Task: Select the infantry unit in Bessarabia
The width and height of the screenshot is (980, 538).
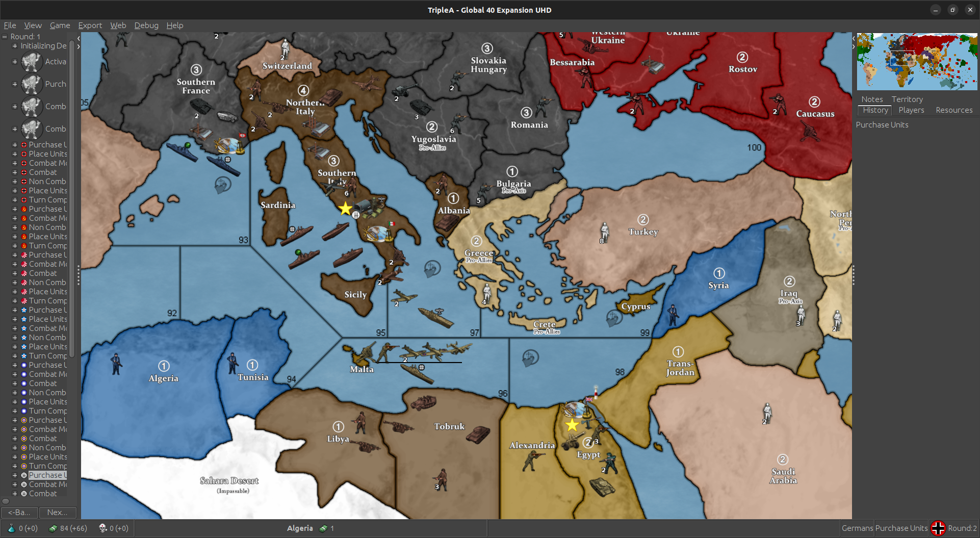Action: pyautogui.click(x=585, y=78)
